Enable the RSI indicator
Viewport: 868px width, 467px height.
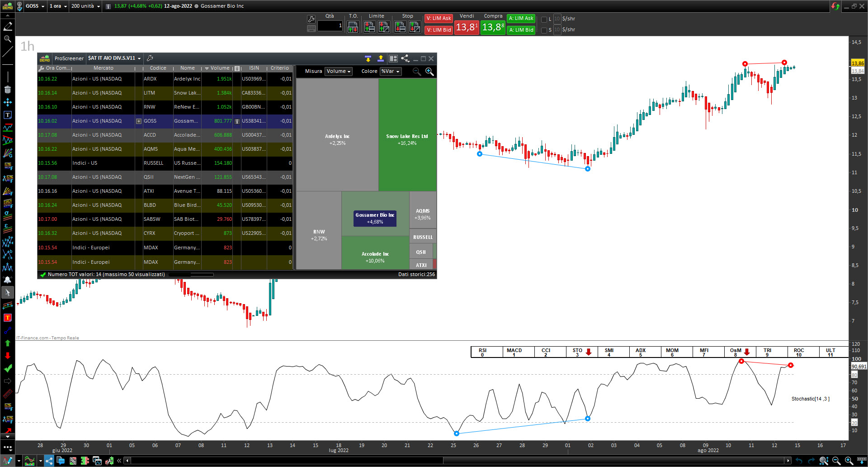[487, 352]
